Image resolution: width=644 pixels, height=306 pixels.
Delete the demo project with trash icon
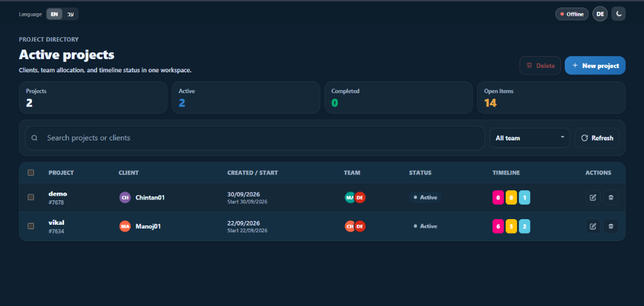[x=611, y=198]
